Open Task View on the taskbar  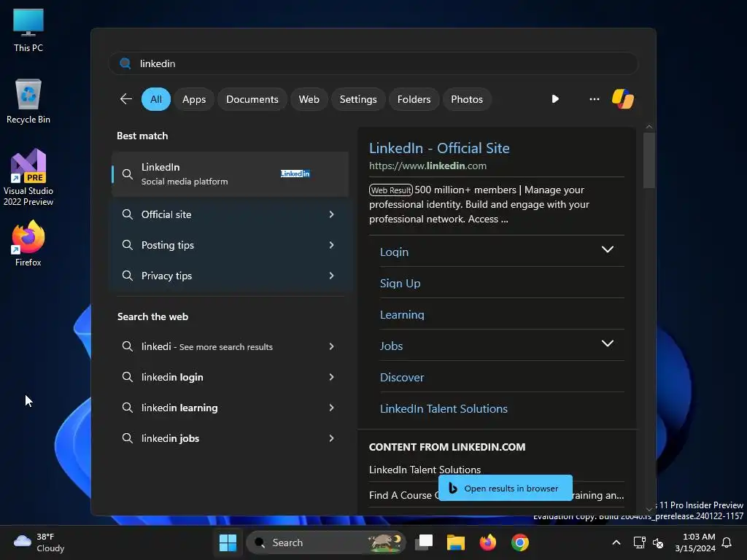(x=424, y=542)
